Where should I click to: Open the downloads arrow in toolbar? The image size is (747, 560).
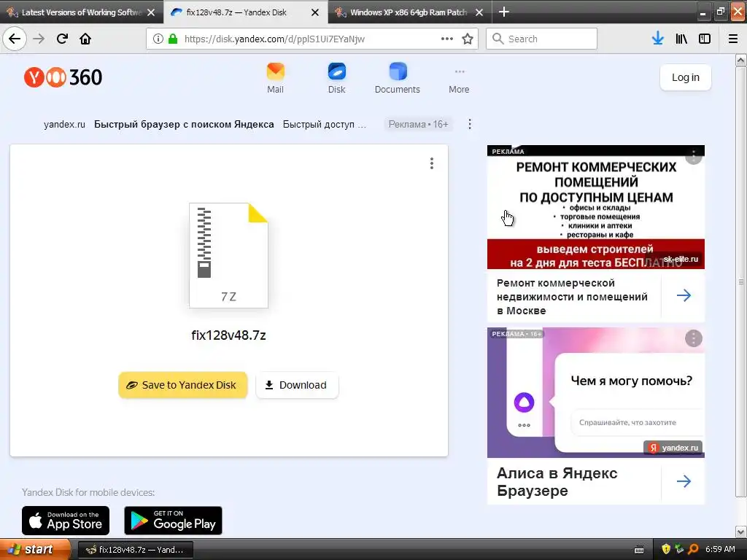[658, 39]
